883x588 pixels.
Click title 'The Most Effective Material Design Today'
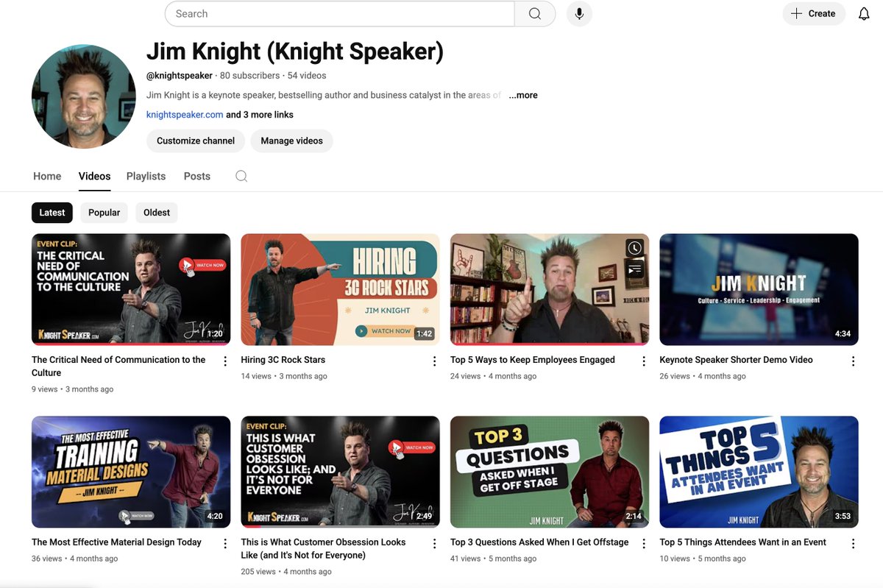tap(116, 542)
